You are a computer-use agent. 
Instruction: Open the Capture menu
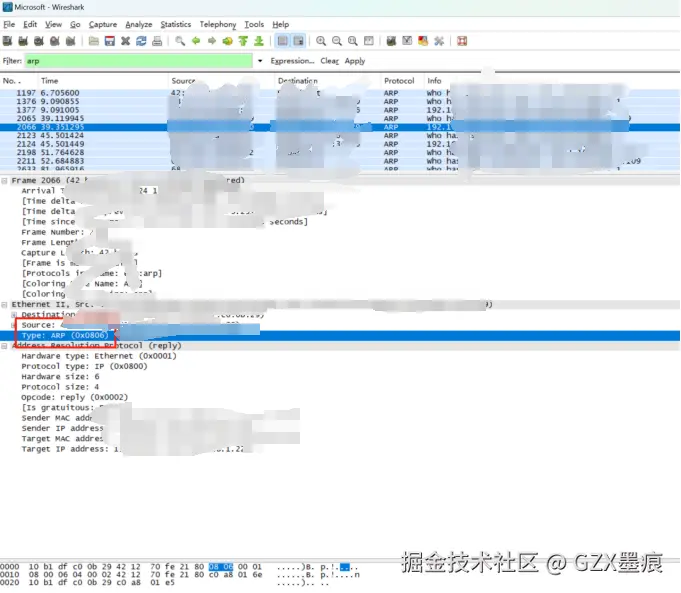[103, 24]
